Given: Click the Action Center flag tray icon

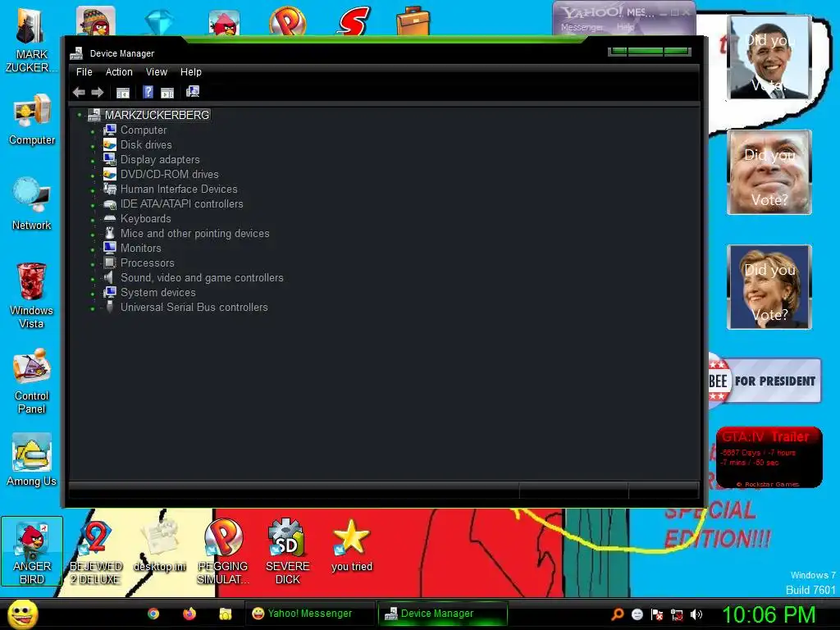Looking at the screenshot, I should click(x=657, y=614).
